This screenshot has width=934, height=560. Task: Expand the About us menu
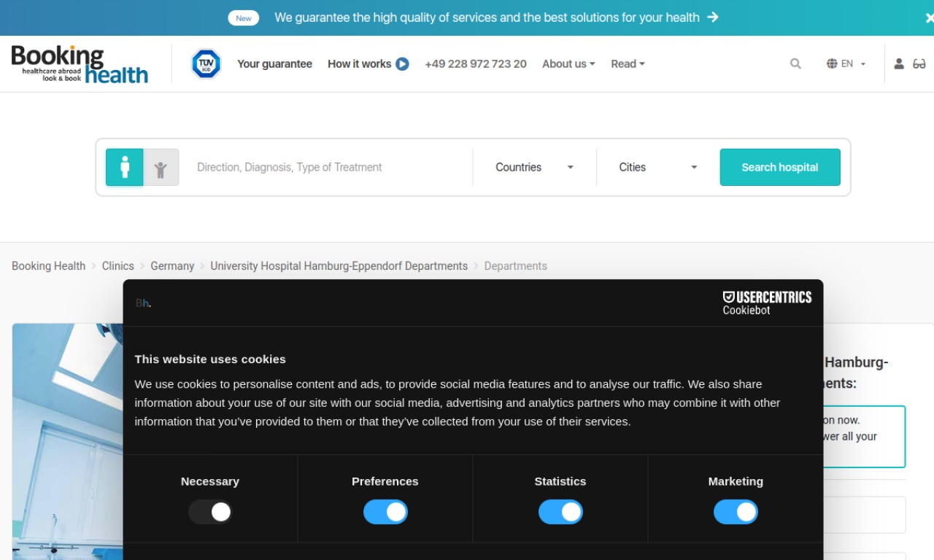point(568,64)
